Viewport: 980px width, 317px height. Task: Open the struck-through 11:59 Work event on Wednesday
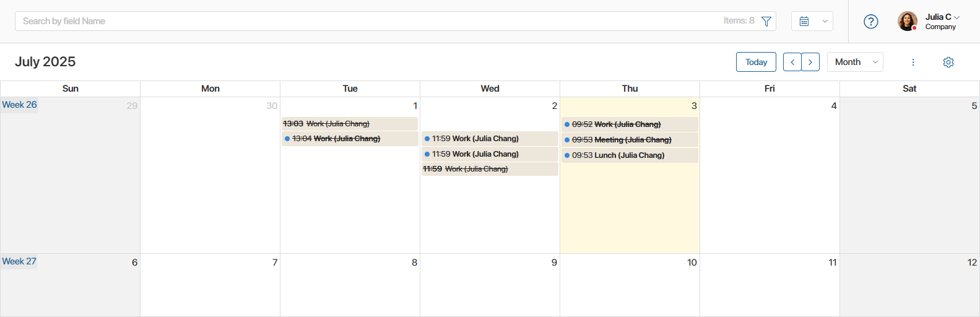coord(490,169)
